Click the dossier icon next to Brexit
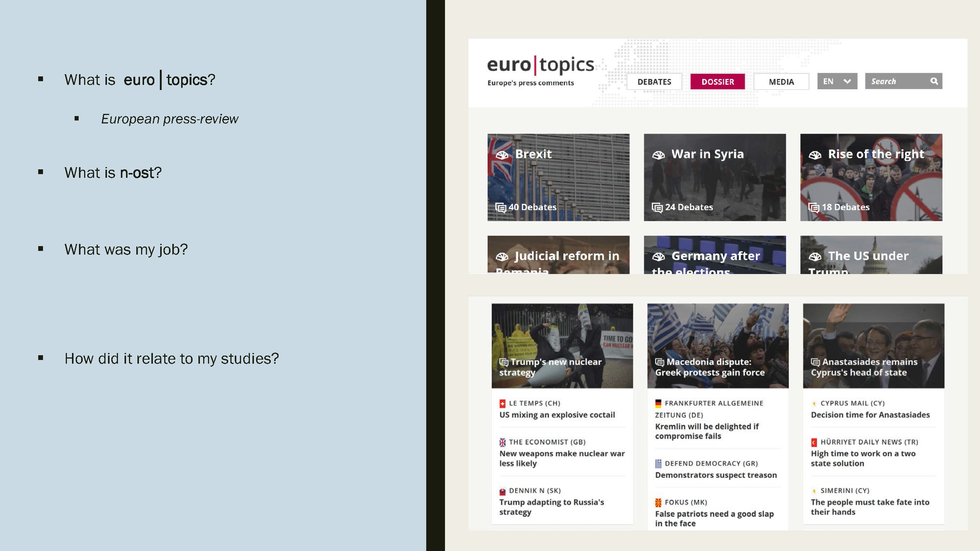980x551 pixels. pyautogui.click(x=502, y=155)
